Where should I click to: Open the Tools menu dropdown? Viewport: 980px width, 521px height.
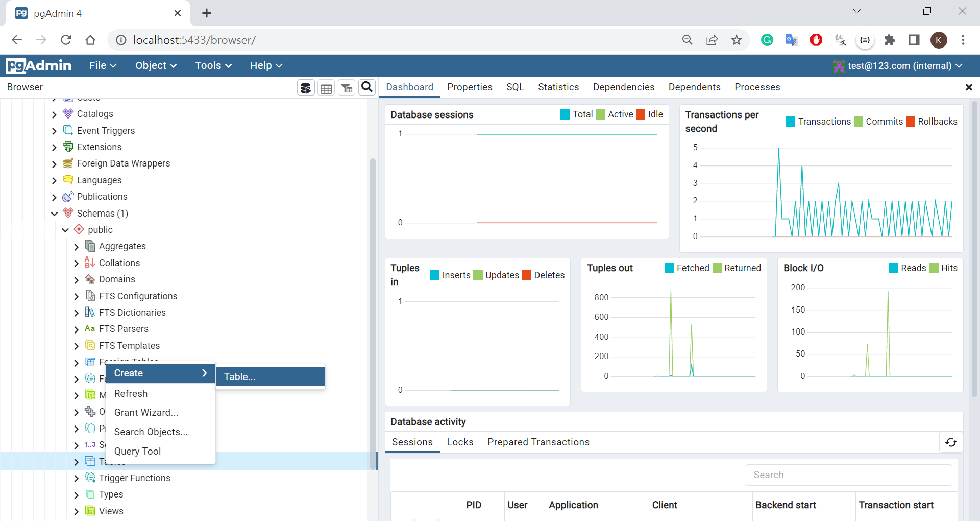click(213, 65)
